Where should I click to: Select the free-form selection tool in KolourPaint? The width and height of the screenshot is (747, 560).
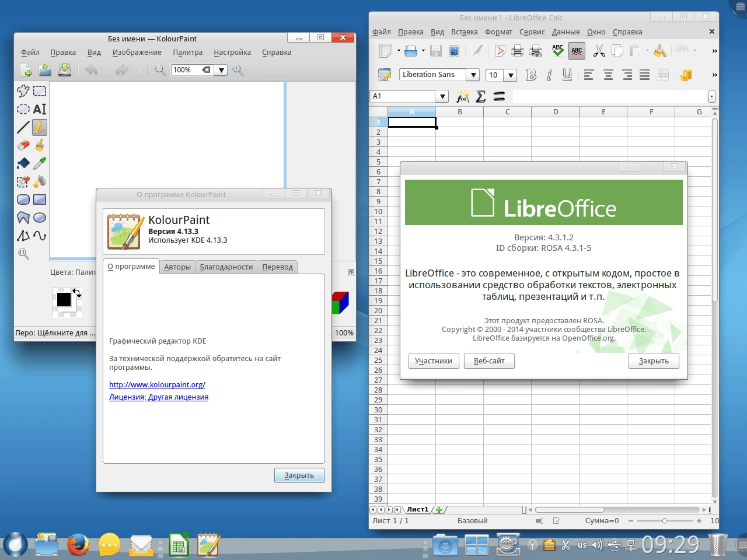23,91
